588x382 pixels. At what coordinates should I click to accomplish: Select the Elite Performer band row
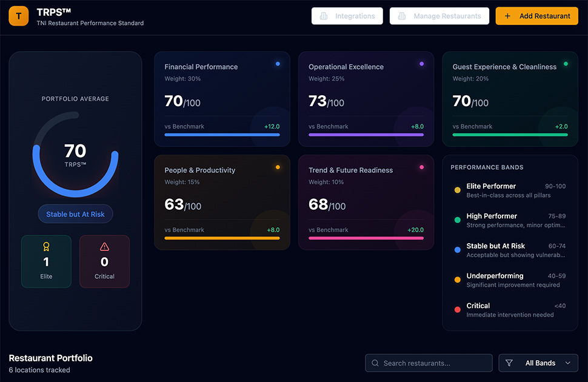(x=510, y=190)
